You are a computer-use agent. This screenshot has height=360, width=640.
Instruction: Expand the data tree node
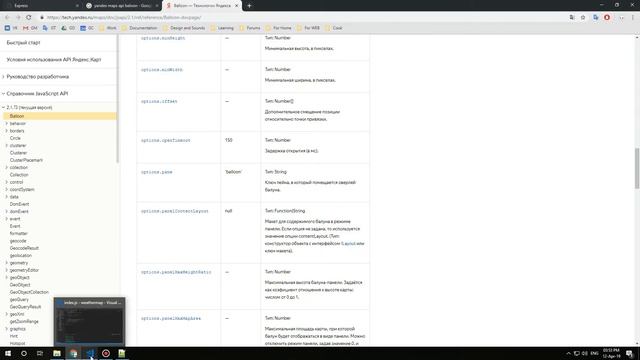[7, 197]
